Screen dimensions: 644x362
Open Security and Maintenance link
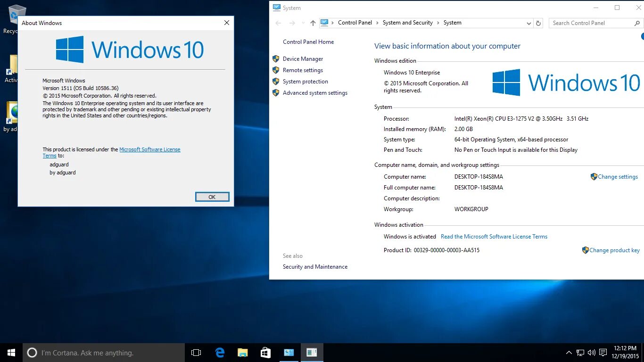[315, 267]
